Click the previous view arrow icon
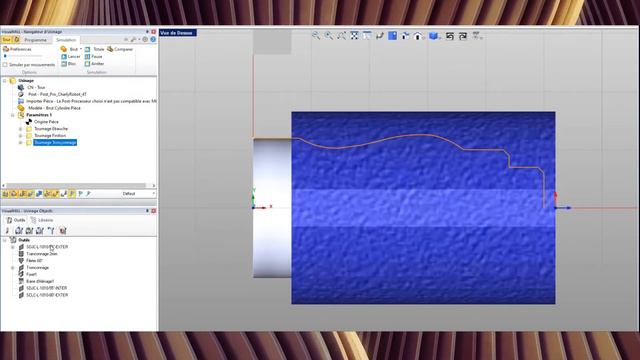 click(x=450, y=36)
